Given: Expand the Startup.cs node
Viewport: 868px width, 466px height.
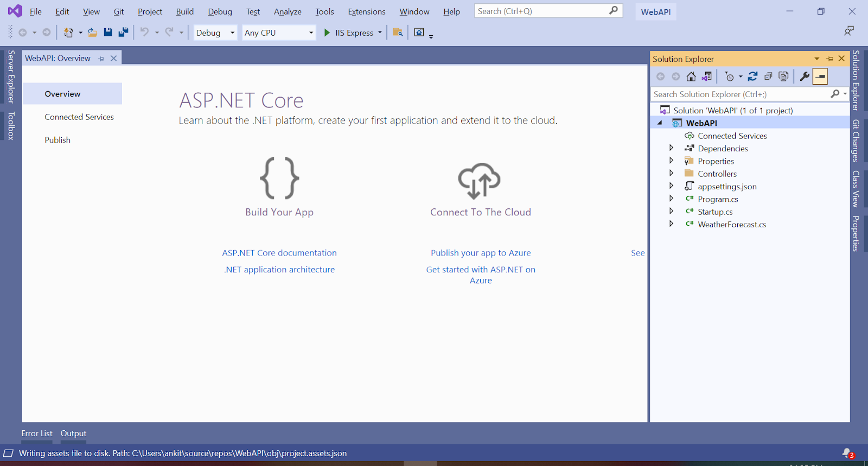Looking at the screenshot, I should (671, 211).
